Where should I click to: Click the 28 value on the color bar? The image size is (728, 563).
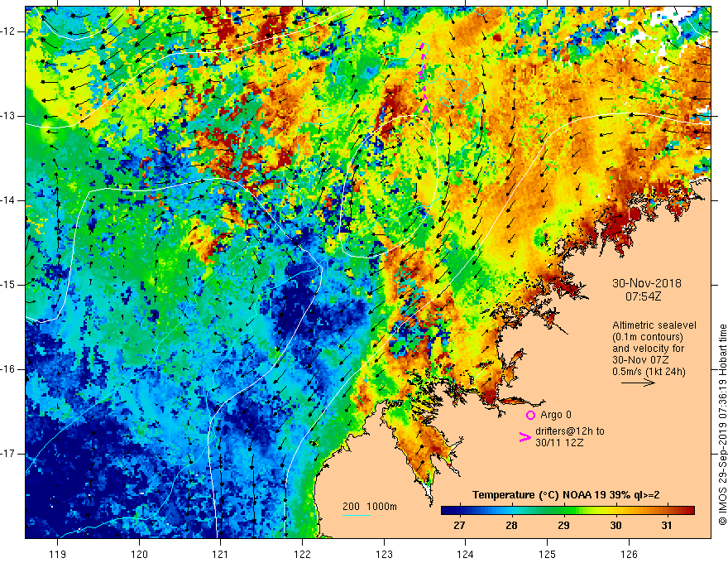[511, 526]
